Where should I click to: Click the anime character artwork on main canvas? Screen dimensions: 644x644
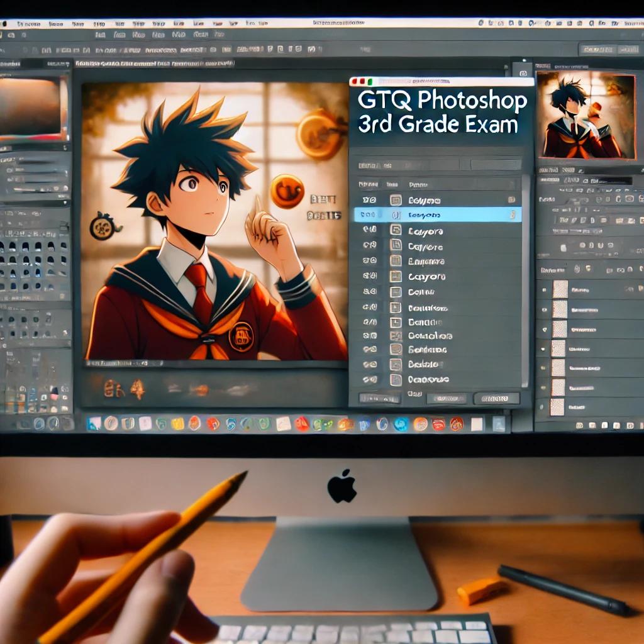point(215,221)
